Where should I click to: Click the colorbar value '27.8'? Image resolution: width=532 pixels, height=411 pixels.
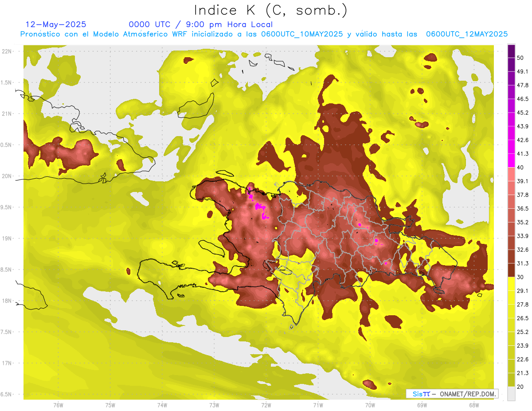coord(523,305)
